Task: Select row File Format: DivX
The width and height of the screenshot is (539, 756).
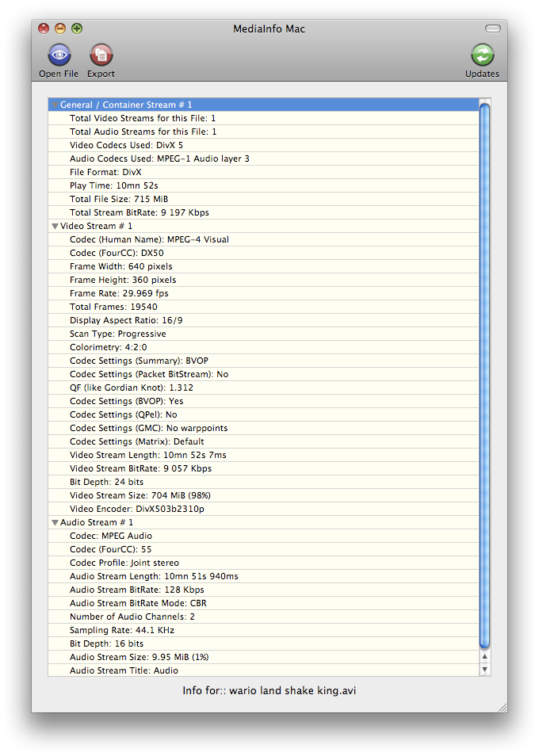Action: click(x=263, y=172)
